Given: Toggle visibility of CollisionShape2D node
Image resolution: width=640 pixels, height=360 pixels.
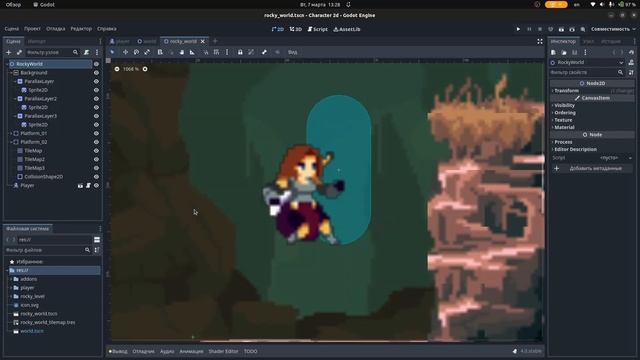Looking at the screenshot, I should click(96, 177).
